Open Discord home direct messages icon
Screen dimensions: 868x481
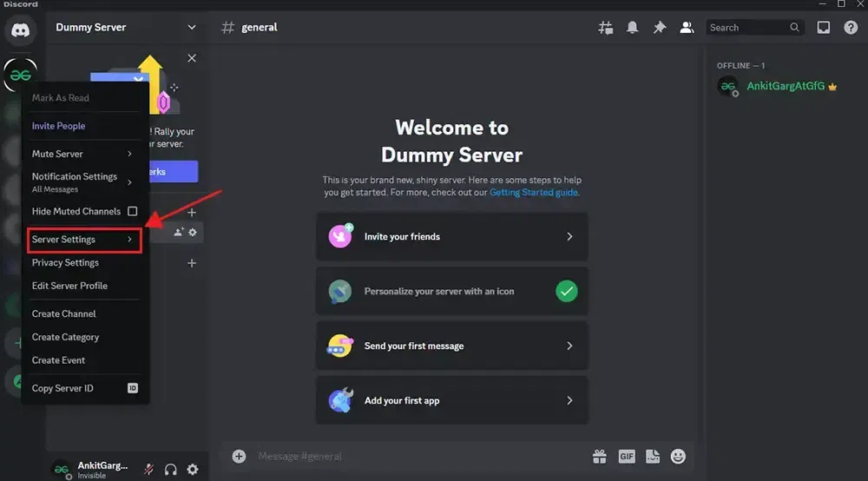(21, 30)
